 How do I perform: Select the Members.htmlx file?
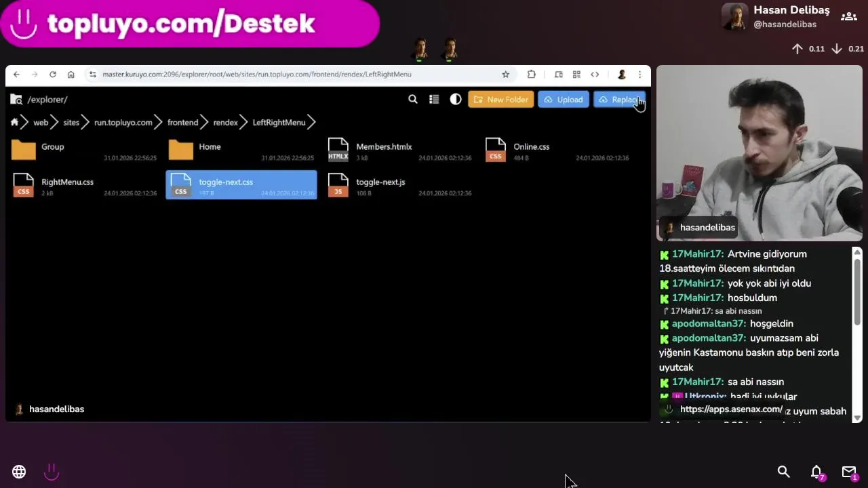pos(399,150)
